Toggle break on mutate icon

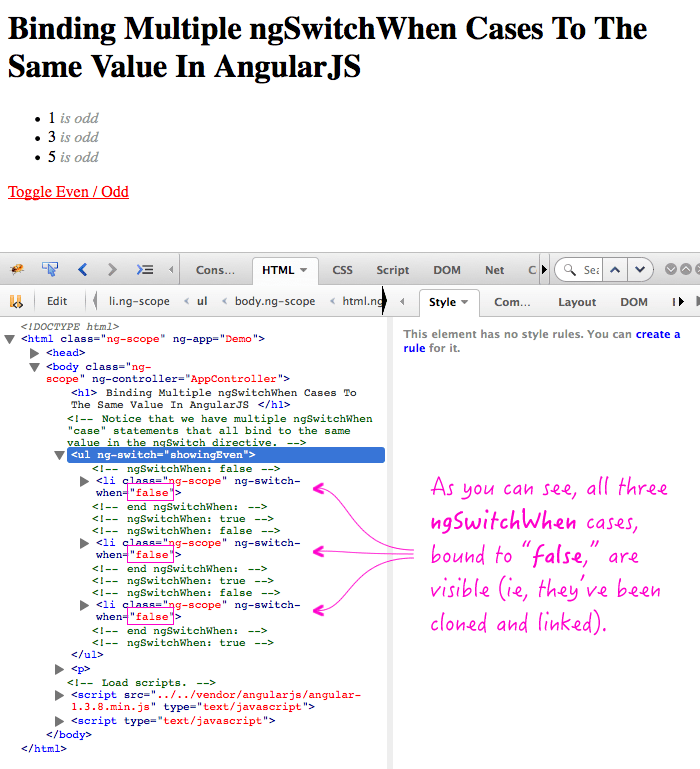click(16, 301)
